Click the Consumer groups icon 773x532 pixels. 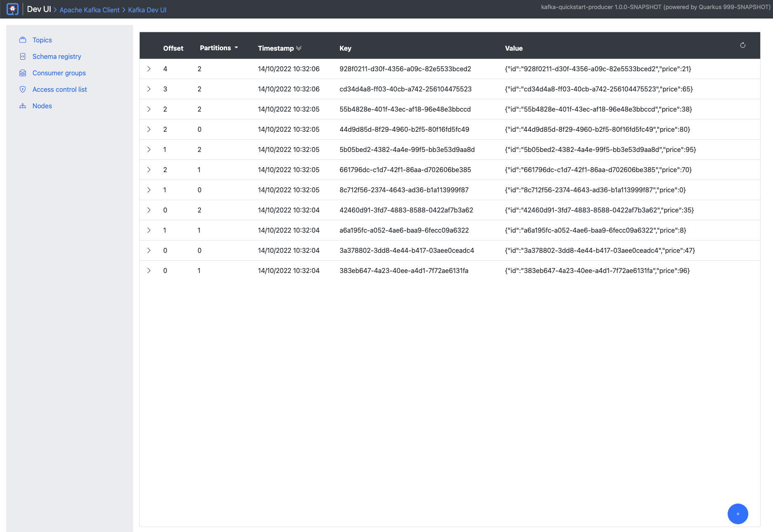tap(23, 73)
